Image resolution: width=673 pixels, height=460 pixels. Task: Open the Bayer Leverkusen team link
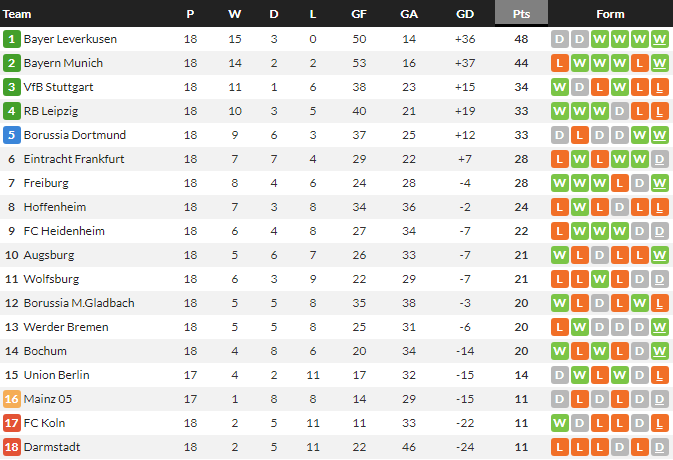[x=70, y=39]
